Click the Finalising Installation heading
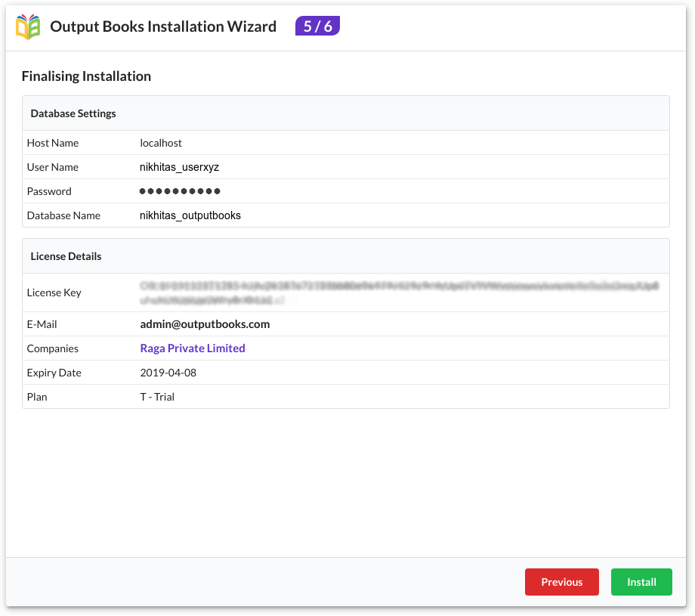 (x=86, y=76)
